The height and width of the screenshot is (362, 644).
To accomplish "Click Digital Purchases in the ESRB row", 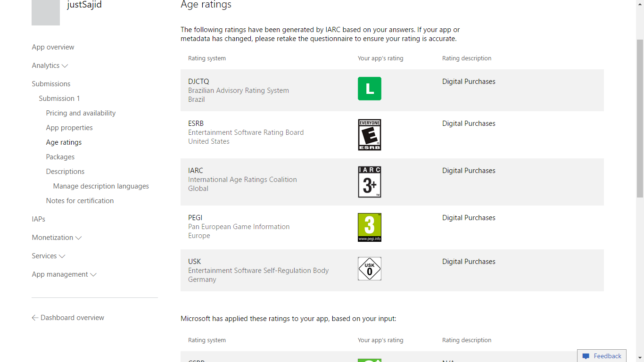I will [469, 123].
